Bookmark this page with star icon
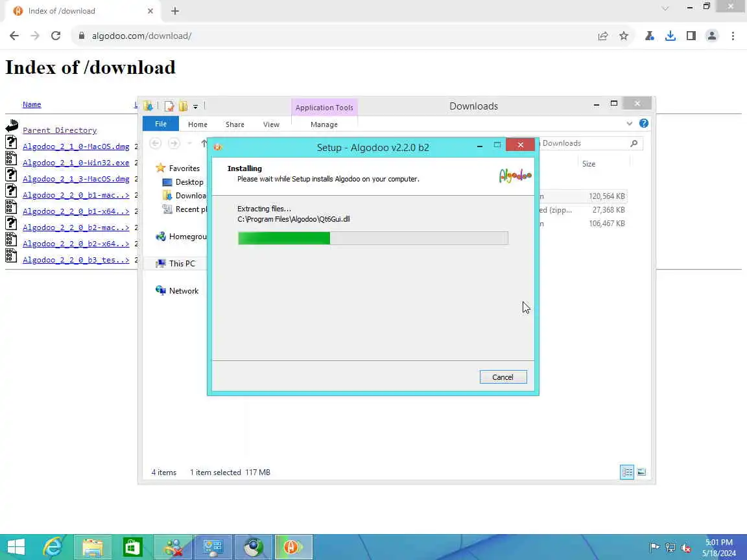Image resolution: width=747 pixels, height=560 pixels. [624, 36]
